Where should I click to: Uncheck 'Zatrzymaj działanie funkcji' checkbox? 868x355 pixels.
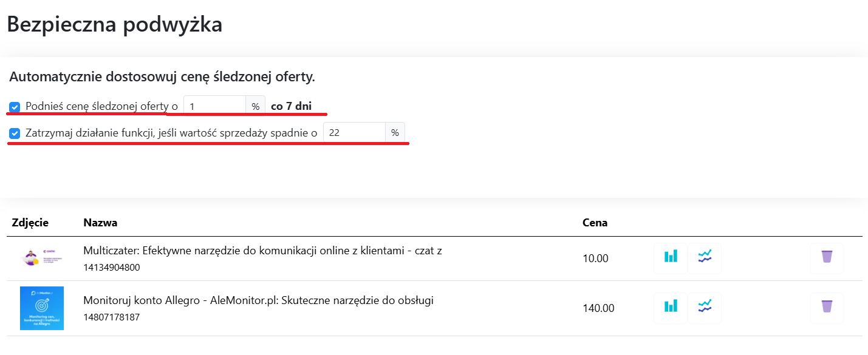coord(15,133)
